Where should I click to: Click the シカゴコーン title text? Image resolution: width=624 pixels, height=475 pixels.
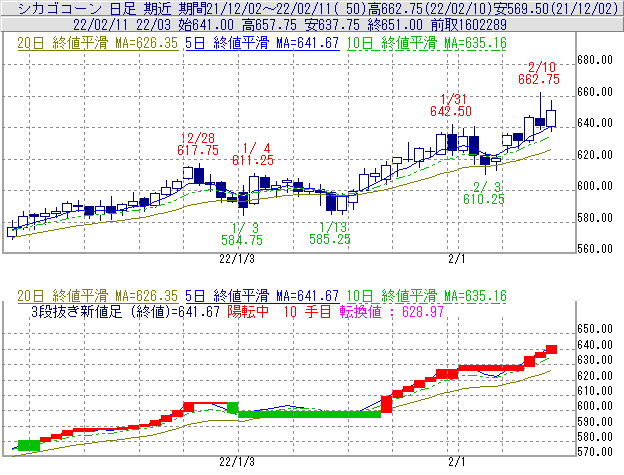60,9
